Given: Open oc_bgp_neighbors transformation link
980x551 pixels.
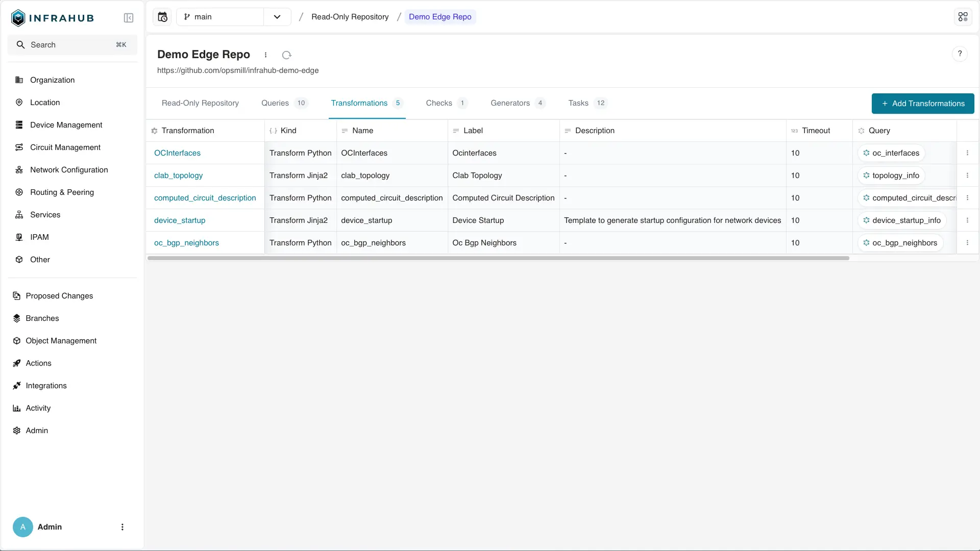Looking at the screenshot, I should pos(186,243).
